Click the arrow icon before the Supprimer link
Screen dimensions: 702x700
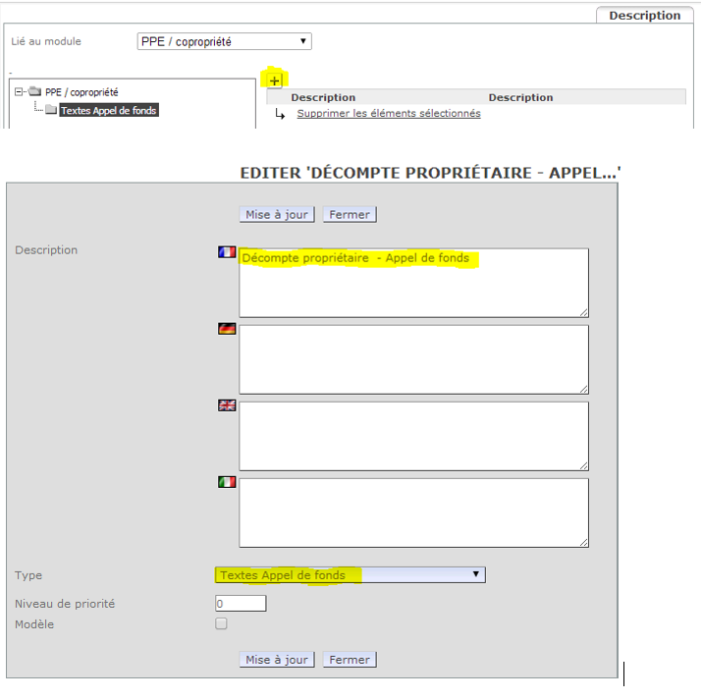(x=280, y=114)
